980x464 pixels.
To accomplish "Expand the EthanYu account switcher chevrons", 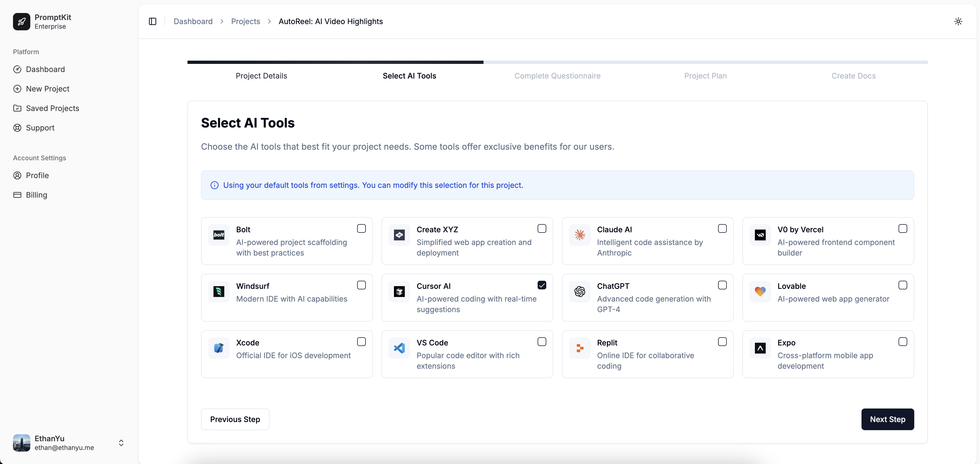I will coord(121,443).
